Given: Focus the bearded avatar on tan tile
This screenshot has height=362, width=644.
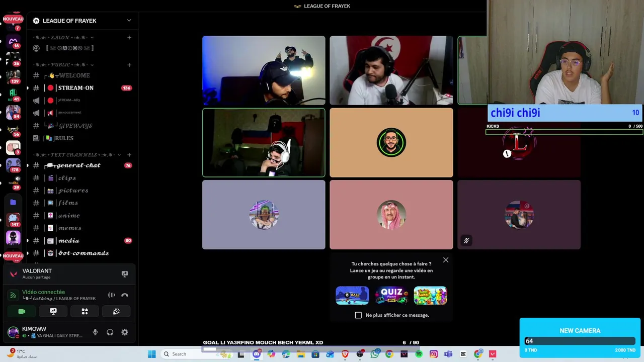Looking at the screenshot, I should tap(391, 143).
